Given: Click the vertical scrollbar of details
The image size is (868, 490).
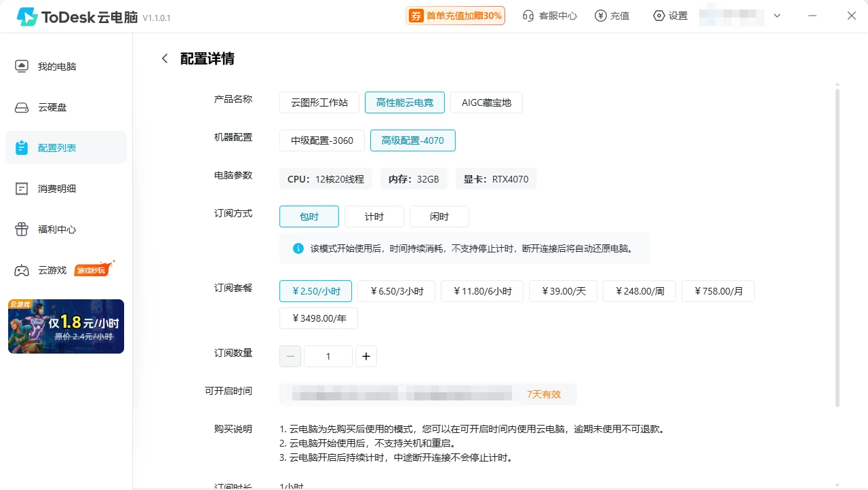Looking at the screenshot, I should (x=837, y=248).
